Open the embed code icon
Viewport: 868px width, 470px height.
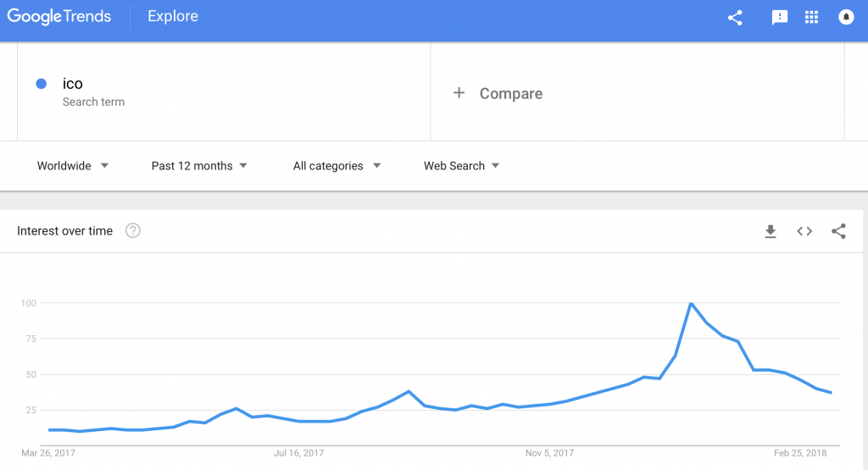[x=804, y=231]
